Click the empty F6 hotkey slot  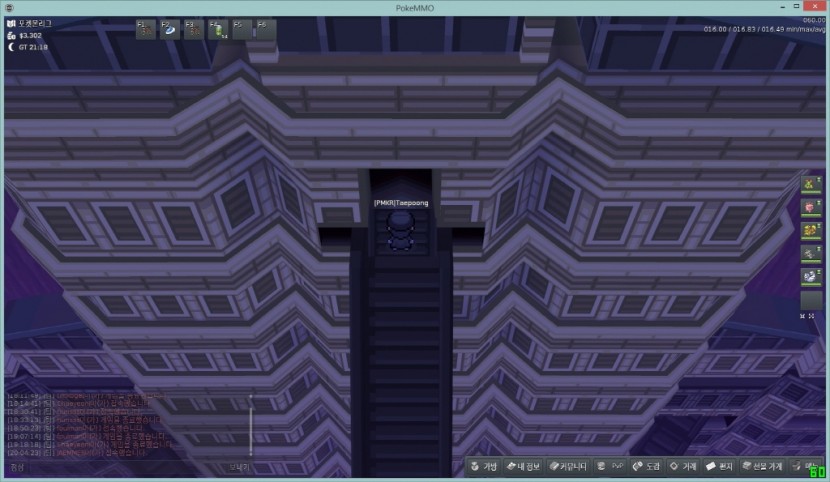(x=266, y=30)
